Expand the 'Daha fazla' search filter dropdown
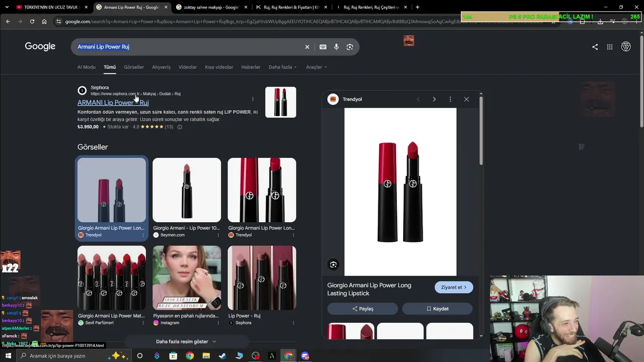The image size is (644, 362). click(x=283, y=67)
